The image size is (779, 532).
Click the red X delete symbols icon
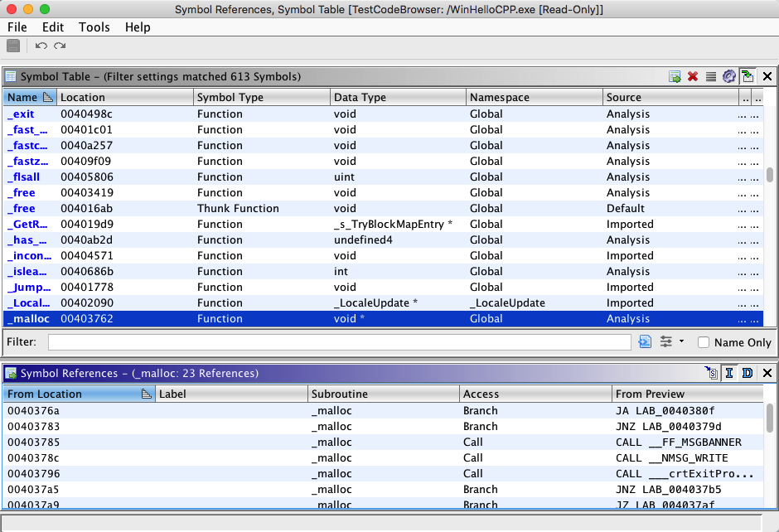(693, 76)
